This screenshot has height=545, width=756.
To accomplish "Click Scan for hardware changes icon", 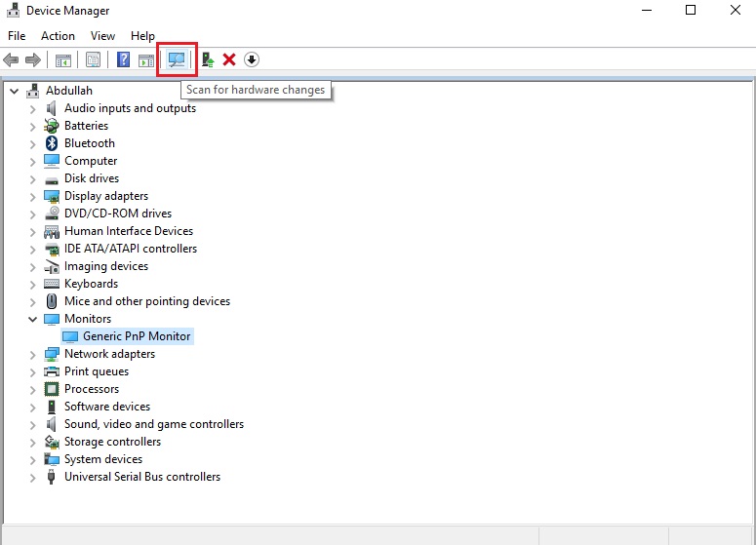I will pyautogui.click(x=177, y=59).
